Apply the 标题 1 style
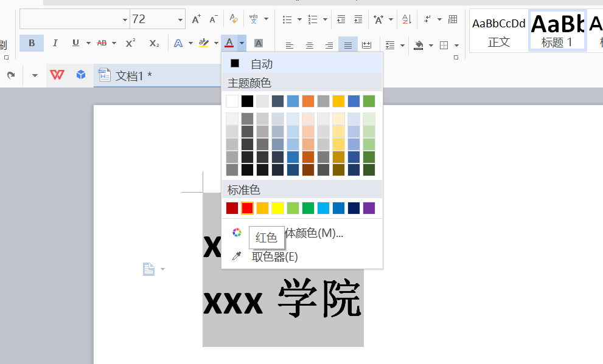 pyautogui.click(x=557, y=29)
